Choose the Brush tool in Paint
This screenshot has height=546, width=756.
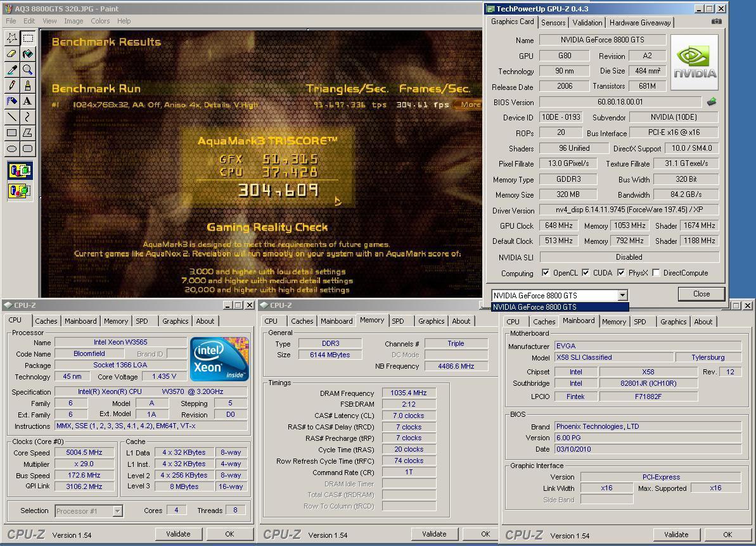coord(28,86)
